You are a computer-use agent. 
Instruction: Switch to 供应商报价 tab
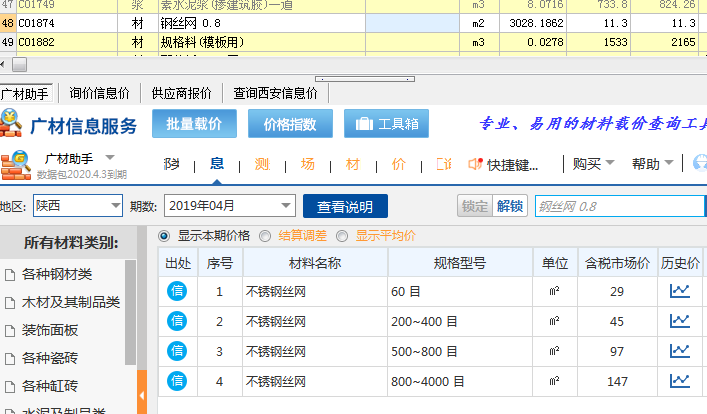point(181,93)
